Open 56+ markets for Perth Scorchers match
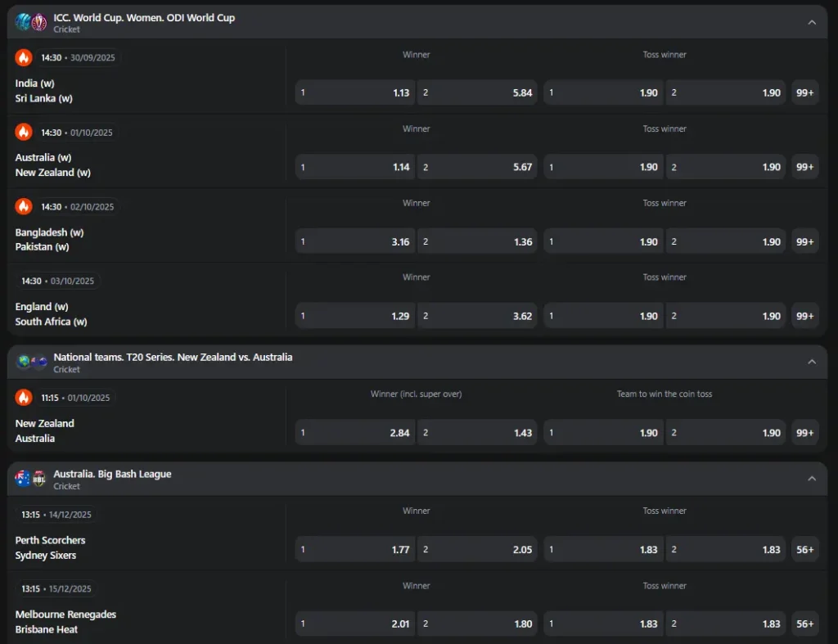This screenshot has height=644, width=838. pyautogui.click(x=804, y=550)
